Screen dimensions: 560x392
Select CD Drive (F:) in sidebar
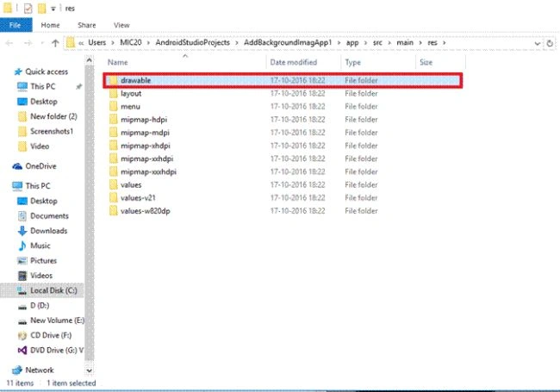pos(51,336)
